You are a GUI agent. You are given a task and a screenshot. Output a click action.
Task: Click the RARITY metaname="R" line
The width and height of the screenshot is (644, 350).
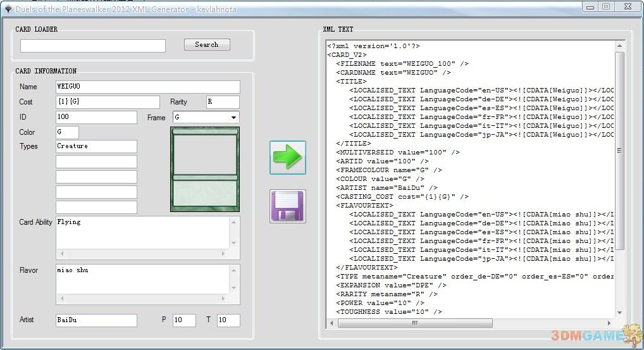(x=387, y=294)
